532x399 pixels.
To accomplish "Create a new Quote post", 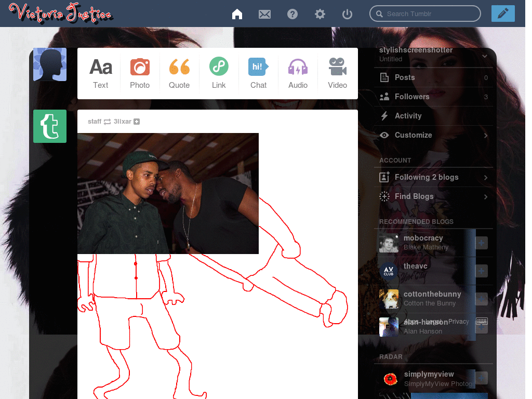I will pyautogui.click(x=179, y=73).
